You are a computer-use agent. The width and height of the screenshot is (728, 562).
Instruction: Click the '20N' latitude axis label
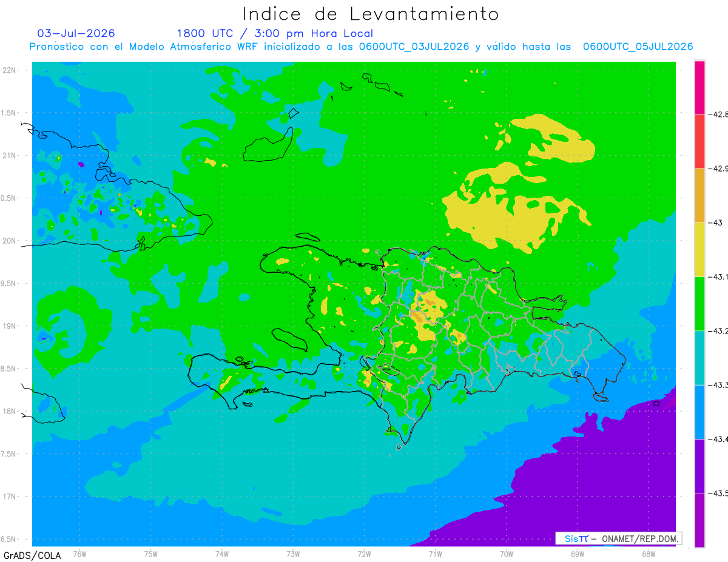(x=10, y=241)
